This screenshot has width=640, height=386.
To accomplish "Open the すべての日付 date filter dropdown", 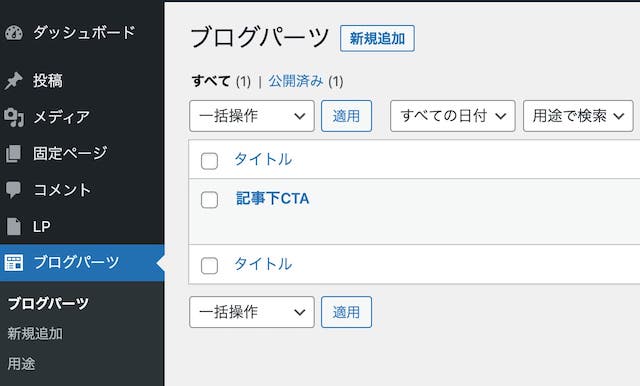I will [453, 116].
